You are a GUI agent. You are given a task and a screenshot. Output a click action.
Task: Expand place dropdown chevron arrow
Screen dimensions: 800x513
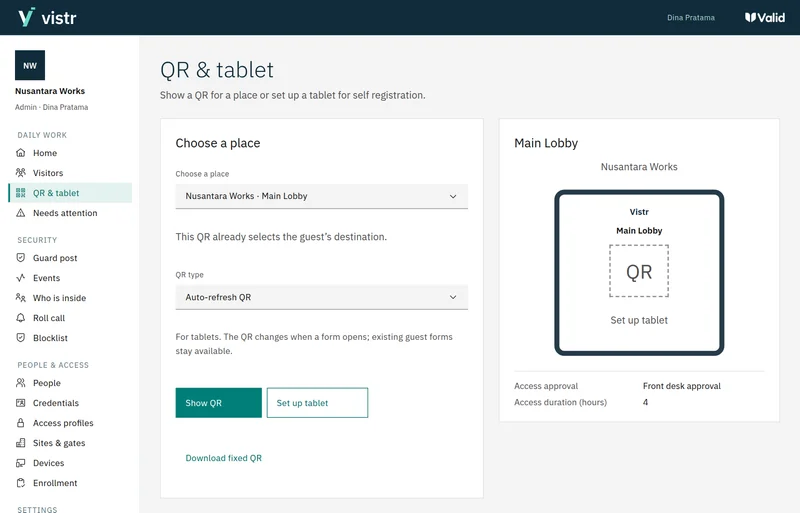453,196
